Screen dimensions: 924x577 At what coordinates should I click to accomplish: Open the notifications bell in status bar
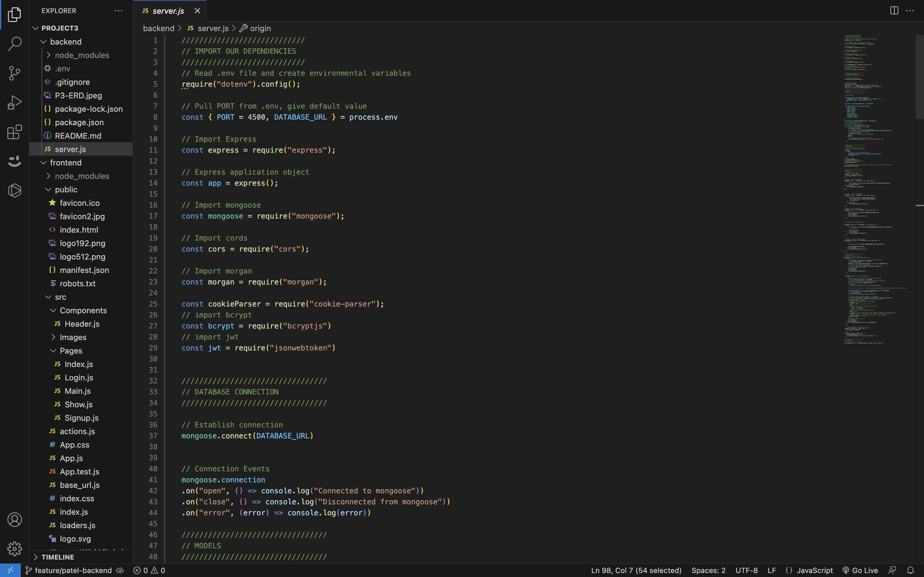tap(910, 570)
